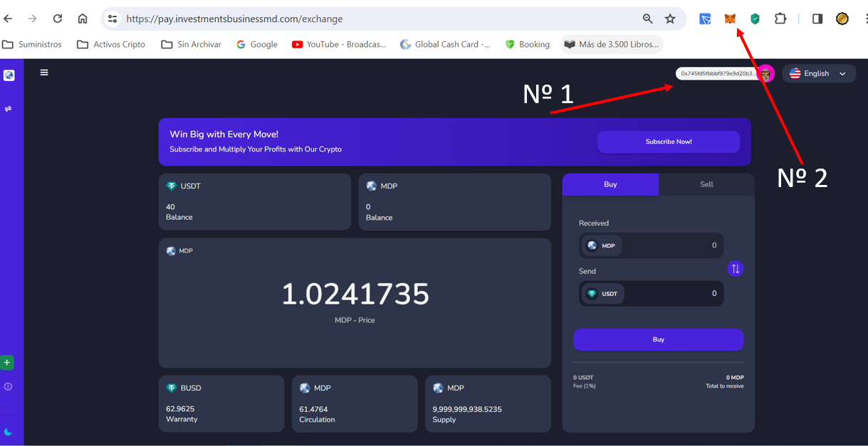Open the English language dropdown

(x=819, y=73)
